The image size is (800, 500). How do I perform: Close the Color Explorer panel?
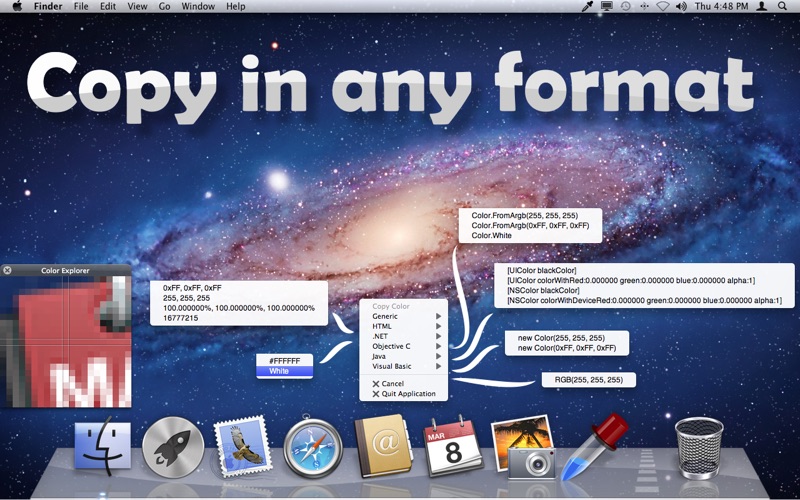pos(7,270)
